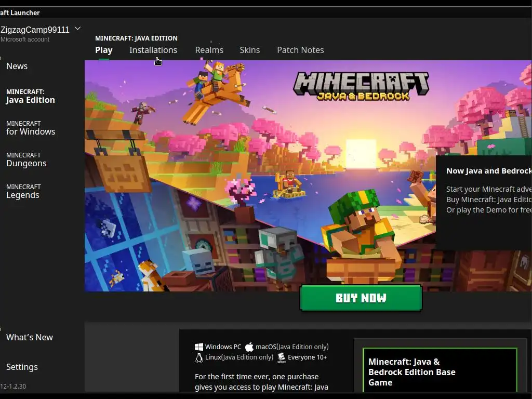The height and width of the screenshot is (399, 532).
Task: Expand the ZigzagCamp99111 account dropdown
Action: 78,29
